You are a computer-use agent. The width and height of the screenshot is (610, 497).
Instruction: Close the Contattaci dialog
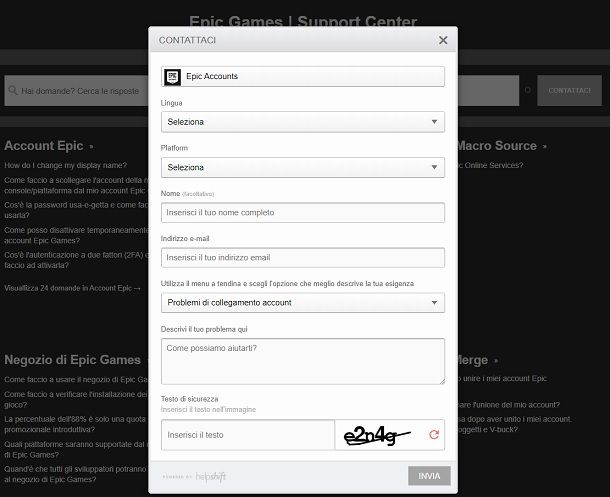click(443, 40)
